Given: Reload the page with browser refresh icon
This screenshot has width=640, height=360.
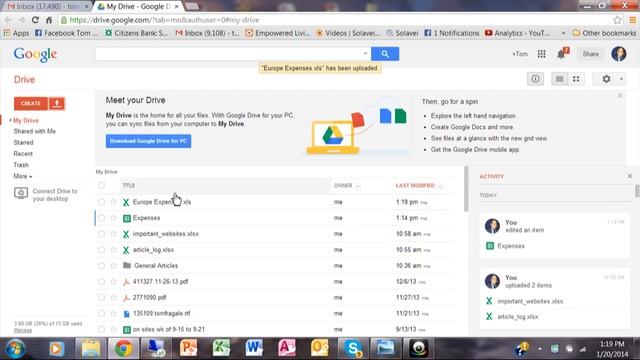Looking at the screenshot, I should [x=35, y=20].
